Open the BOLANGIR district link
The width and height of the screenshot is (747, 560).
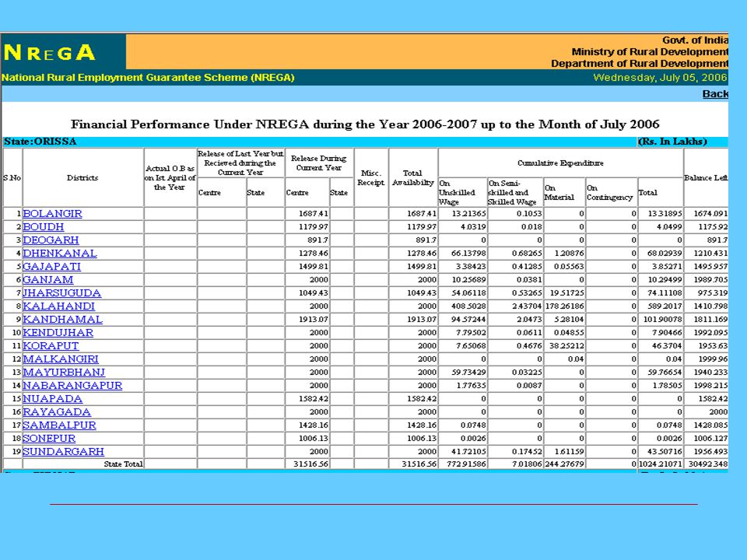click(52, 213)
